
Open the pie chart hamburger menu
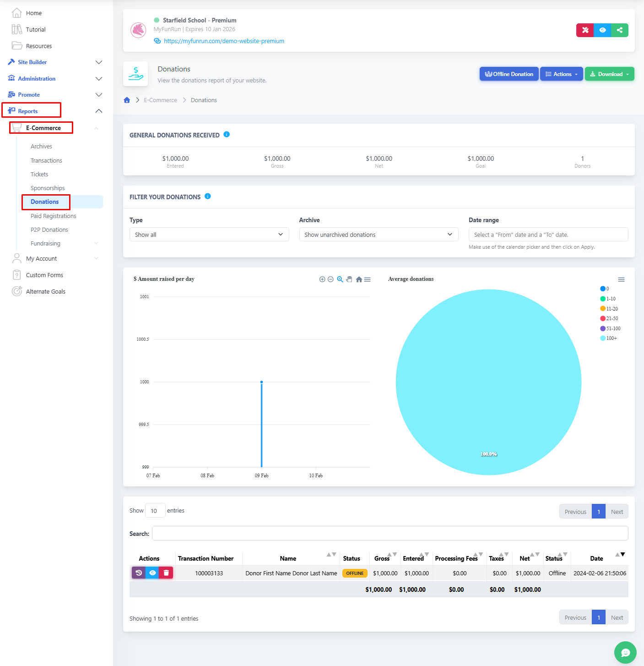621,279
